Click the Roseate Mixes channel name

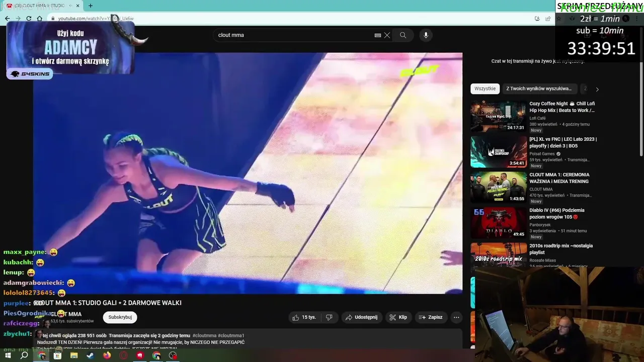click(542, 260)
